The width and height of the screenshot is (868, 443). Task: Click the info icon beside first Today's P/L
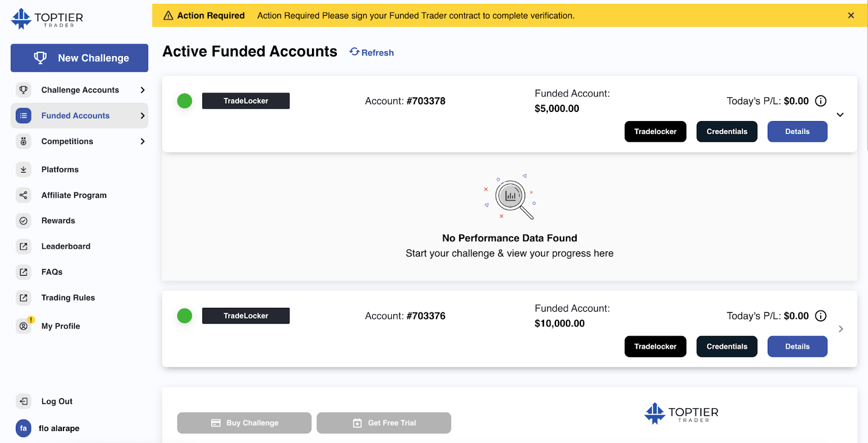(x=821, y=101)
